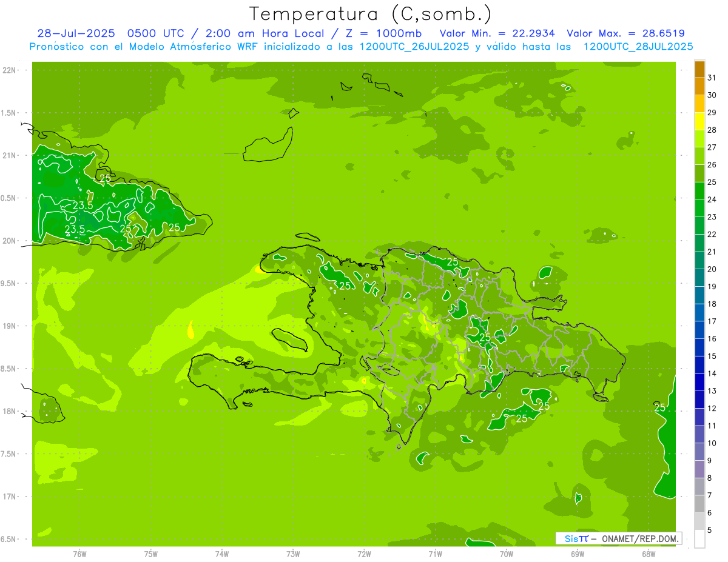Click the 76W longitude axis label
The height and width of the screenshot is (562, 728).
coord(79,554)
